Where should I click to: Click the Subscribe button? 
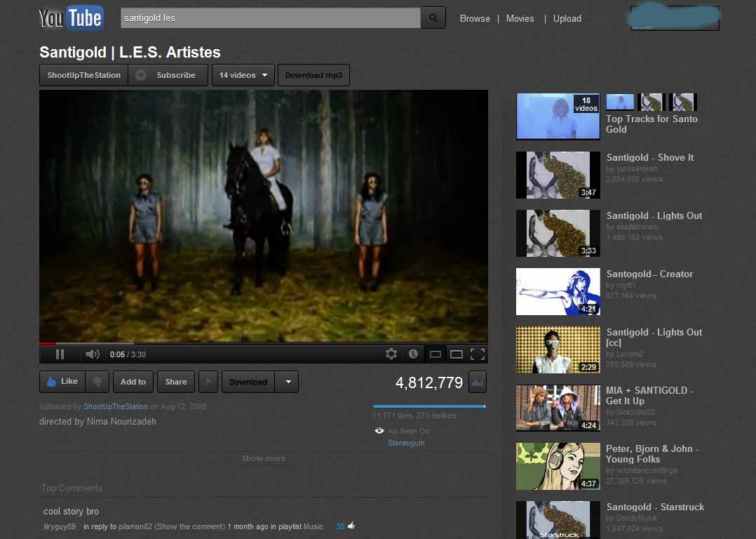[x=168, y=75]
